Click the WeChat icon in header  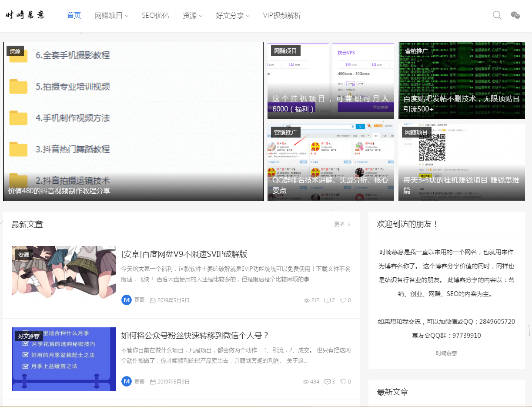[515, 15]
